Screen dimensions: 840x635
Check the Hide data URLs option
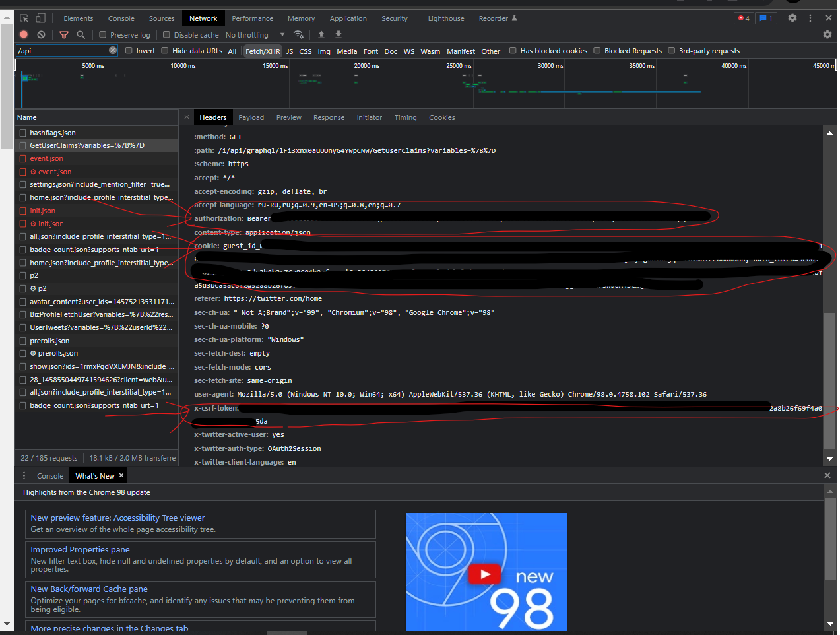[x=165, y=50]
